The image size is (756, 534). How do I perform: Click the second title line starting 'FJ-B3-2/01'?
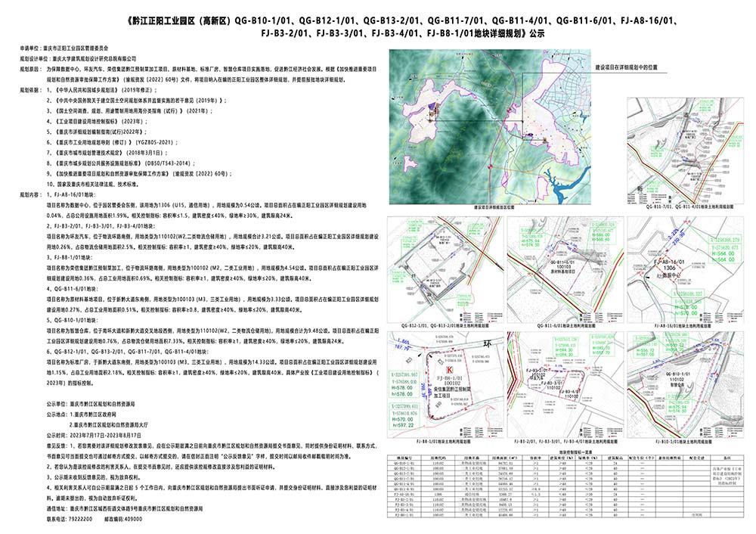(x=402, y=34)
